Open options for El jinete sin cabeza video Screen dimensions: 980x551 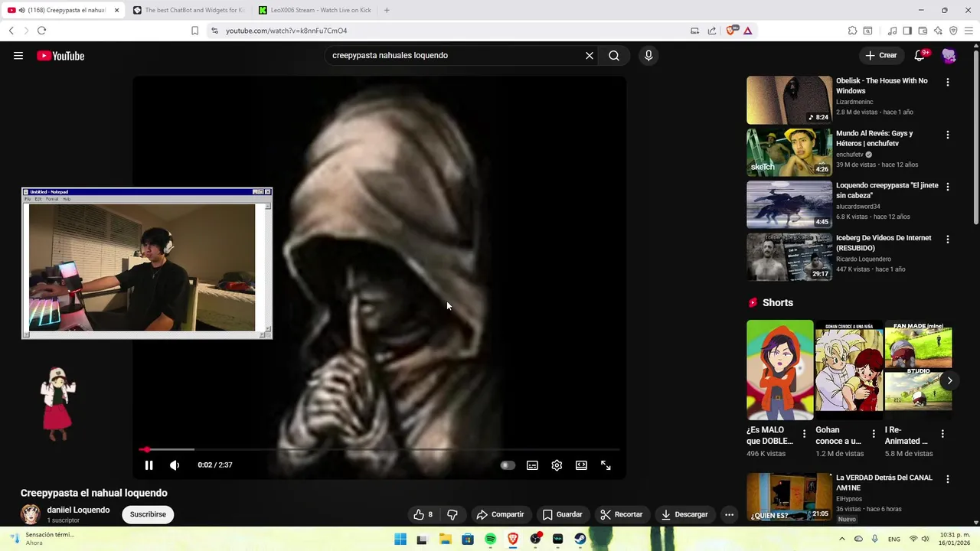click(948, 187)
